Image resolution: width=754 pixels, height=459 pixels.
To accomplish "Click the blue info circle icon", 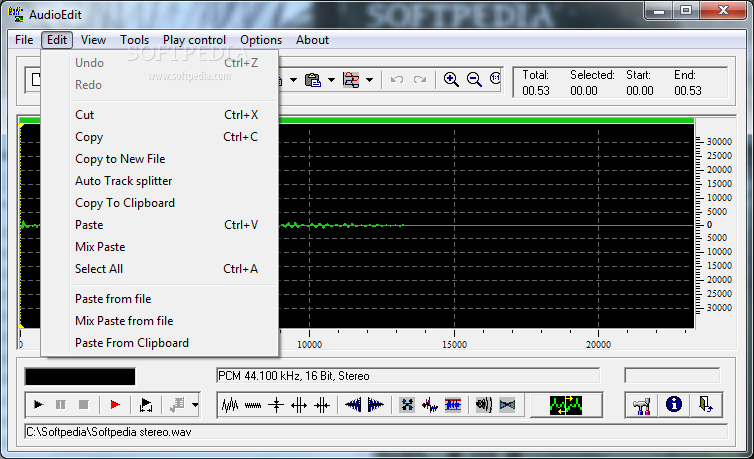I will point(674,404).
